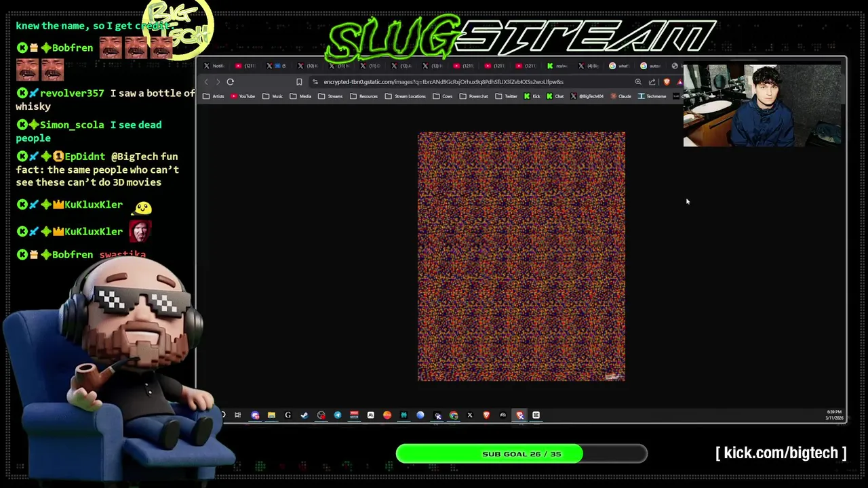The image size is (868, 488).
Task: Open the Artists bookmarks folder
Action: tap(214, 96)
